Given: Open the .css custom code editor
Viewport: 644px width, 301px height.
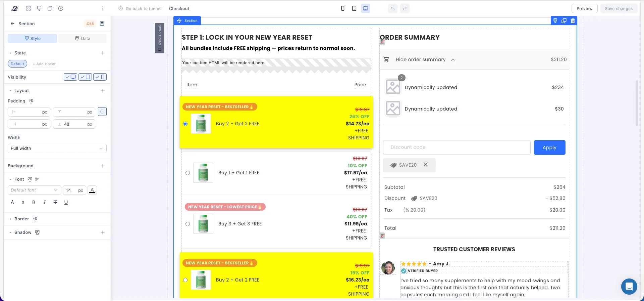Looking at the screenshot, I should (x=90, y=24).
